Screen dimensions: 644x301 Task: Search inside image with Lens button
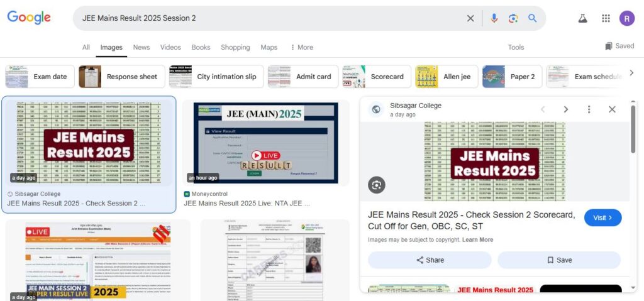click(x=376, y=185)
